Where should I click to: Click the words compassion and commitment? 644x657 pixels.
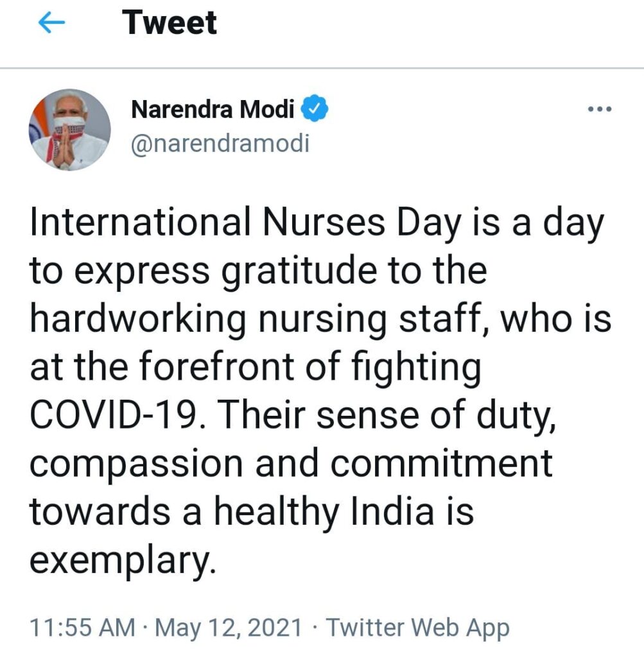click(x=290, y=463)
